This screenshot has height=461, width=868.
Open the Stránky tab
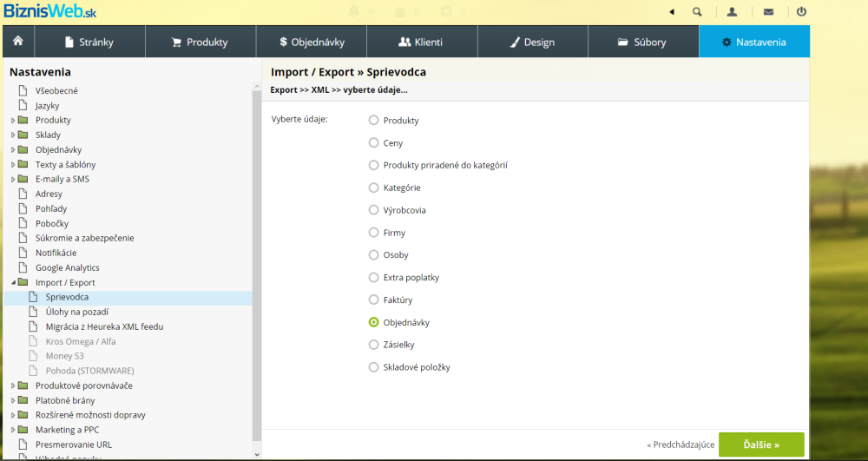(x=89, y=42)
